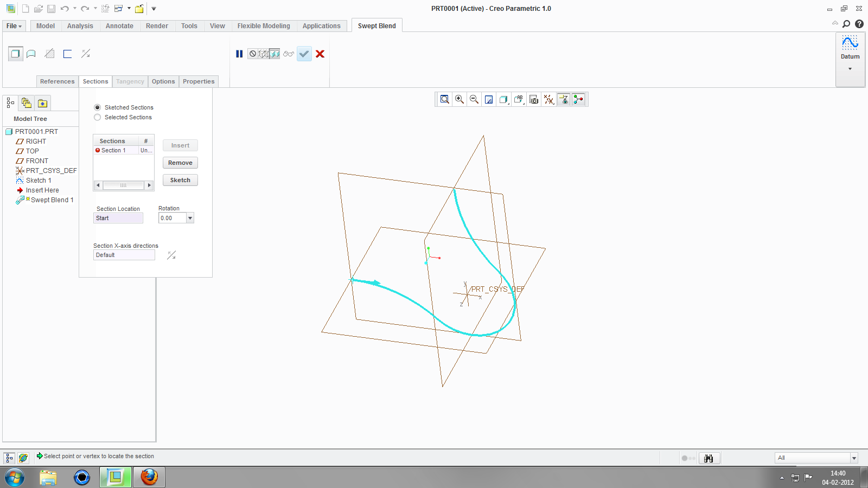
Task: Click the Zoom Out magnifier icon
Action: pos(474,99)
